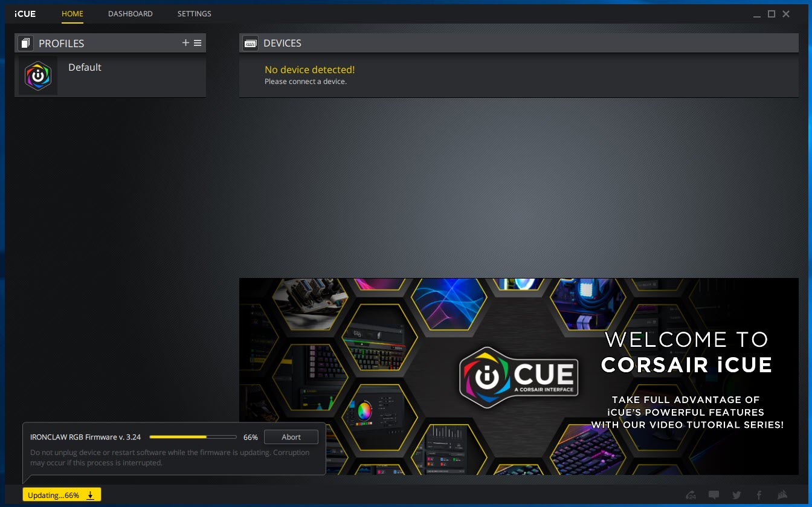
Task: Open the profiles options hamburger menu
Action: tap(198, 43)
